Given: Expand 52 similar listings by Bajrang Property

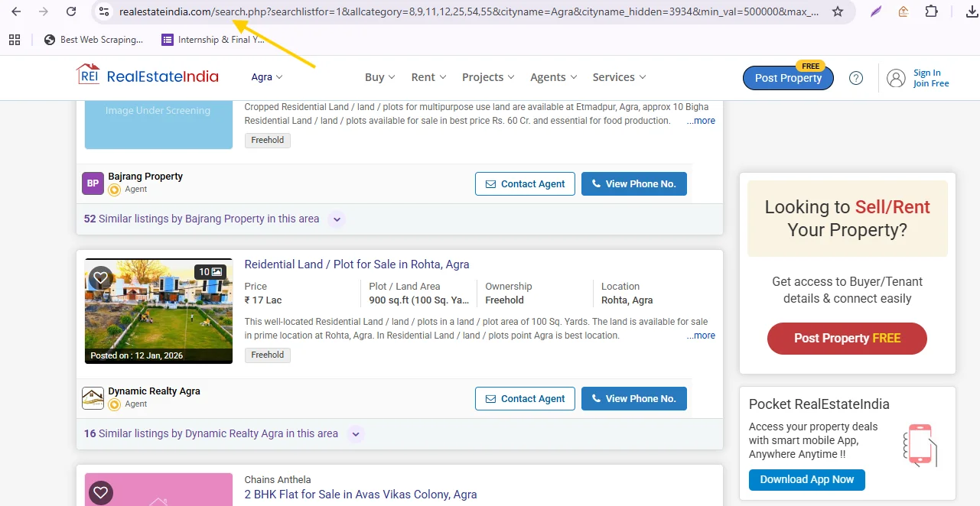Looking at the screenshot, I should (x=337, y=219).
